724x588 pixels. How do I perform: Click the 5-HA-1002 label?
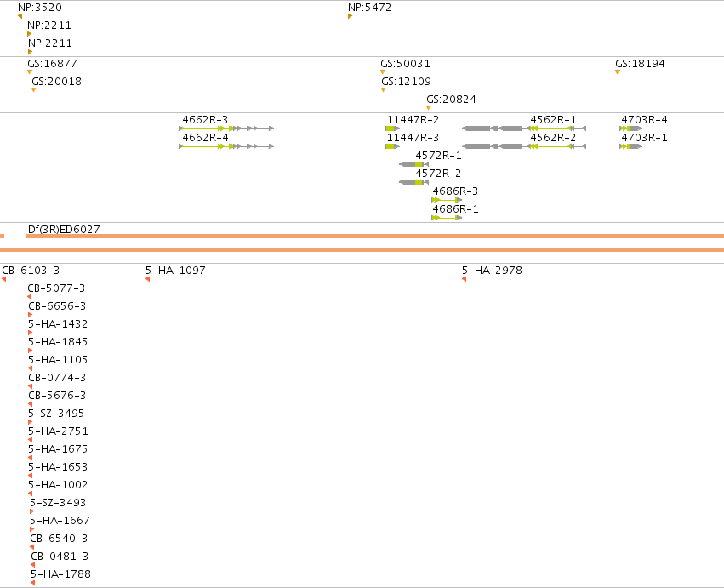tap(58, 484)
